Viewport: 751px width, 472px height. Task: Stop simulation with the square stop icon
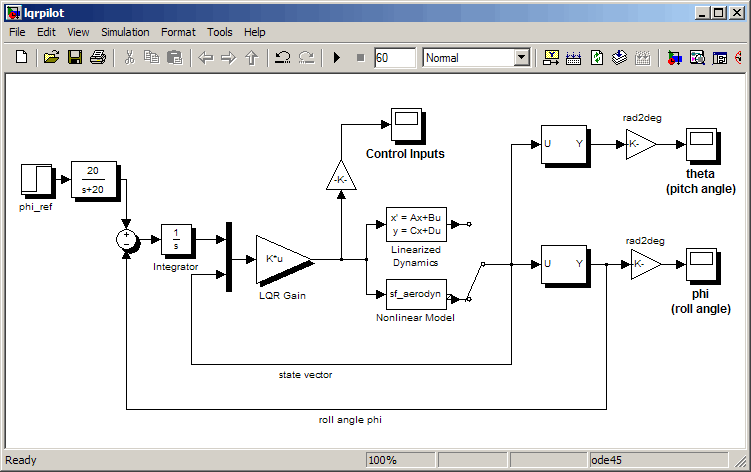(x=361, y=58)
